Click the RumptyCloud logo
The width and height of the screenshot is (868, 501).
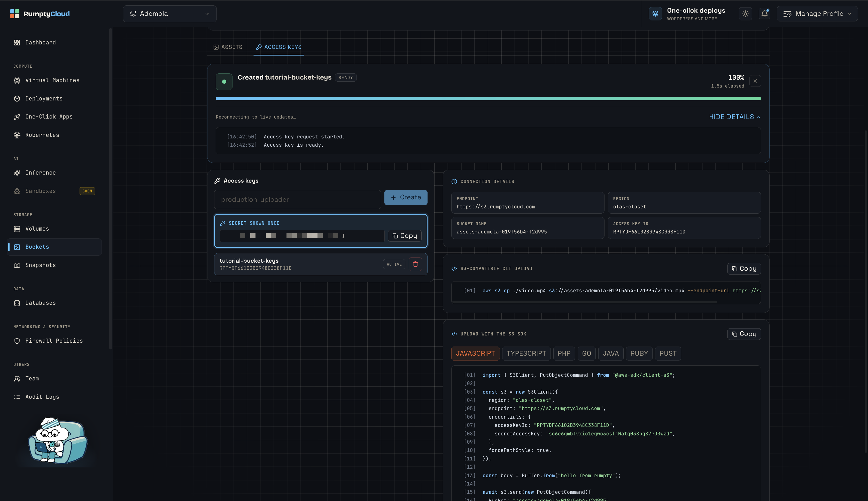click(x=40, y=14)
